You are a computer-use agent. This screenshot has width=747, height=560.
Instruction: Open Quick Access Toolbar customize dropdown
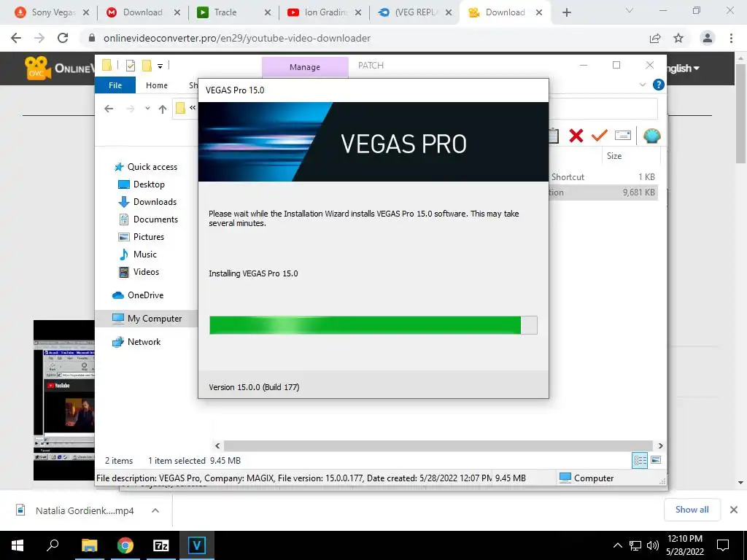click(x=160, y=66)
